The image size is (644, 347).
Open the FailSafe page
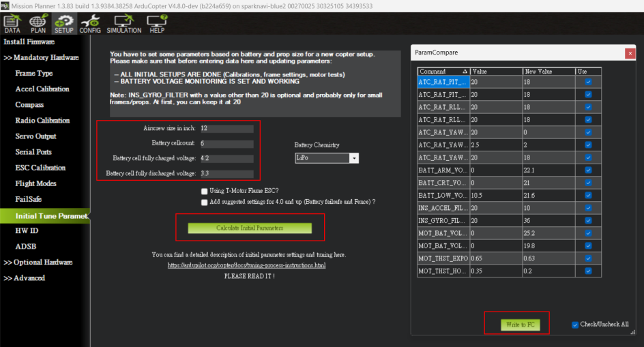click(x=29, y=199)
